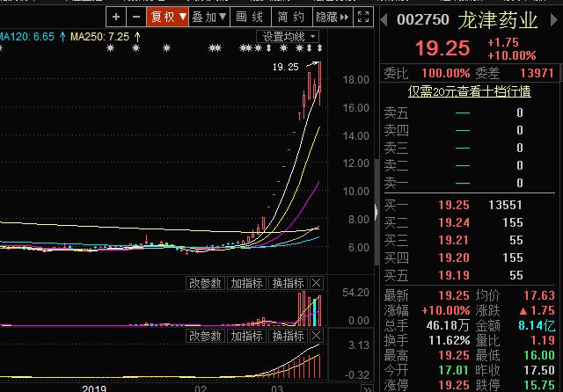563x392 pixels.
Task: Click the MA250: 7.25 label
Action: pyautogui.click(x=100, y=37)
